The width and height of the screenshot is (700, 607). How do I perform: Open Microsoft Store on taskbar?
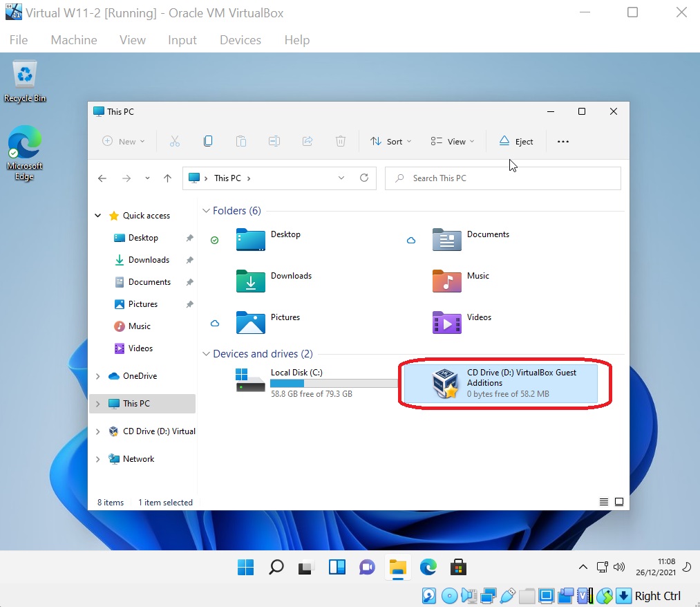458,568
